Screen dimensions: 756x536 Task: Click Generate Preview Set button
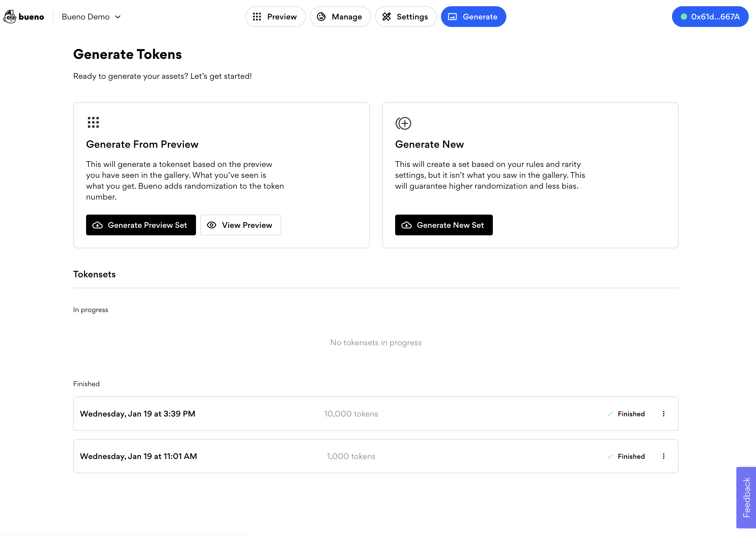(141, 225)
